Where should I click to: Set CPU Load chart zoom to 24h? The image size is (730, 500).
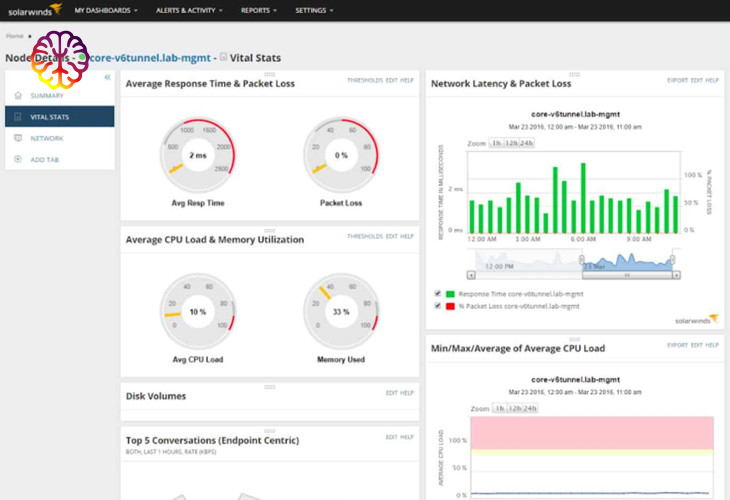point(530,408)
